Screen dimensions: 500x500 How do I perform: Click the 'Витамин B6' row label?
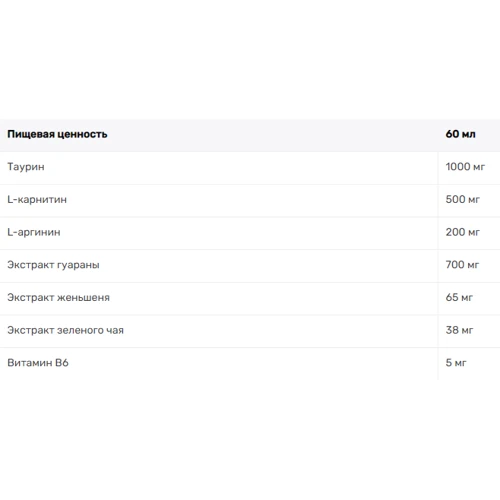(38, 363)
